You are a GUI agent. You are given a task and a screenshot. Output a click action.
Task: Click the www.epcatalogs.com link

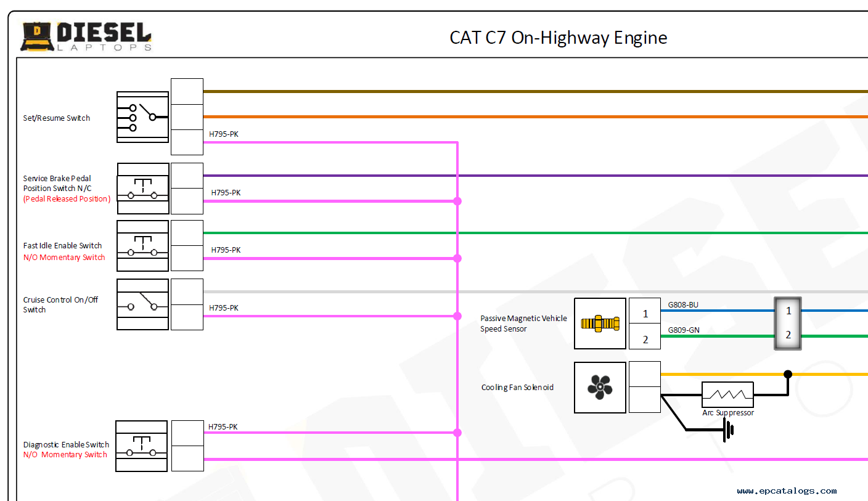[x=787, y=491]
